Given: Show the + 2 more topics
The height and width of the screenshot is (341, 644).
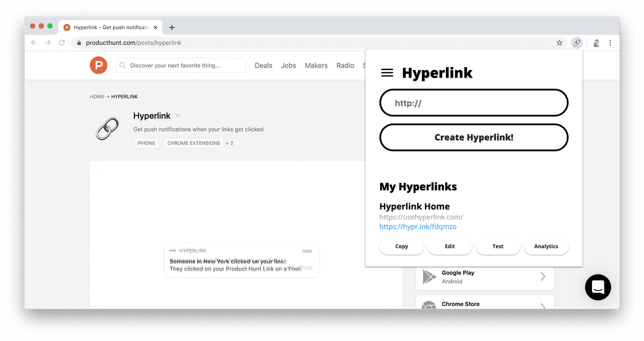Looking at the screenshot, I should point(230,143).
